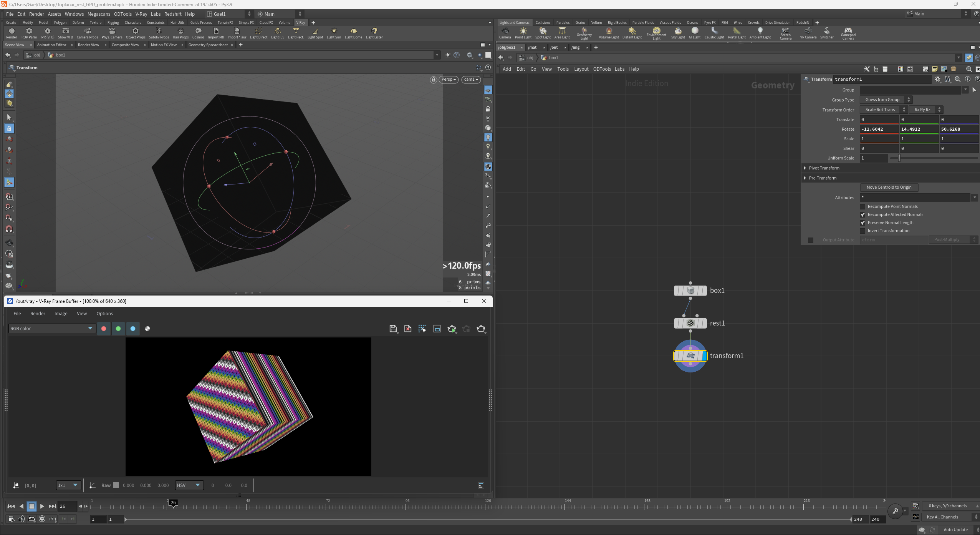Viewport: 980px width, 535px height.
Task: Enable Recompute Point Normals checkbox
Action: (x=862, y=207)
